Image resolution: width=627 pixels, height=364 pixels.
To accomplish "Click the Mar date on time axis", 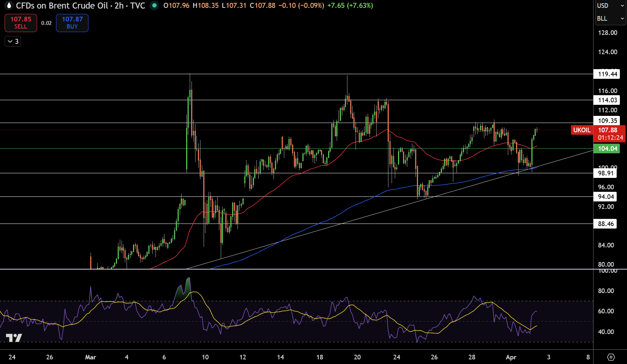I will (91, 357).
